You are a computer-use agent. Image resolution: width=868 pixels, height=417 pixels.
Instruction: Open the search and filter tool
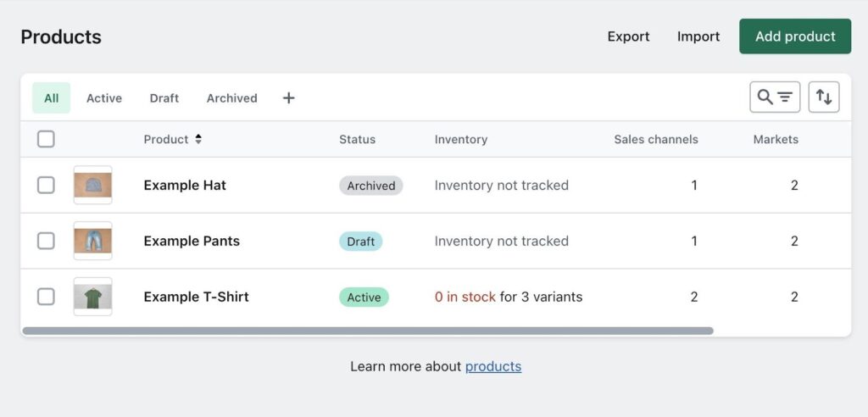774,97
